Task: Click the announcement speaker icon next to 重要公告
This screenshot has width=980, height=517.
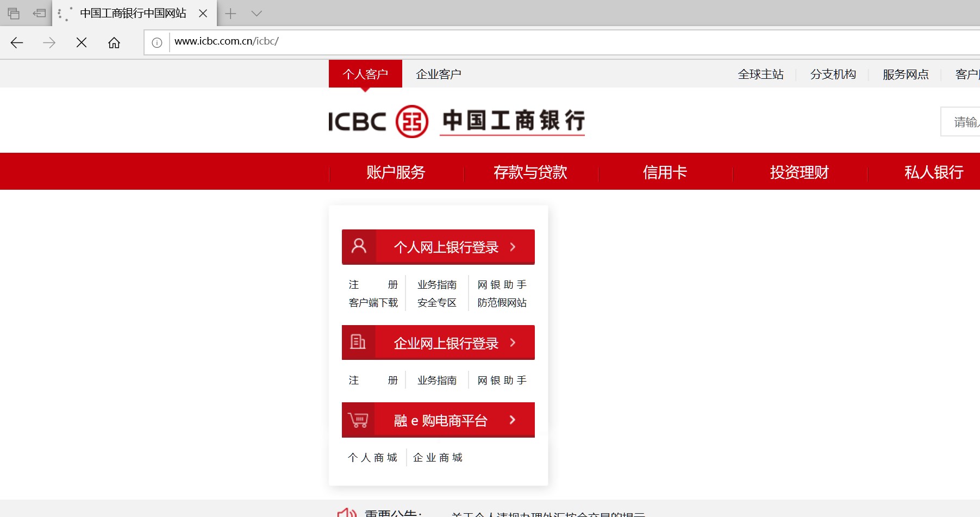Action: tap(346, 512)
